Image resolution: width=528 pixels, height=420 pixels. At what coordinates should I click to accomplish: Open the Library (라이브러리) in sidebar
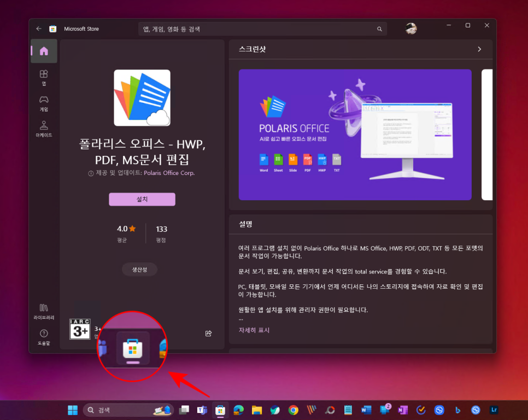tap(44, 312)
